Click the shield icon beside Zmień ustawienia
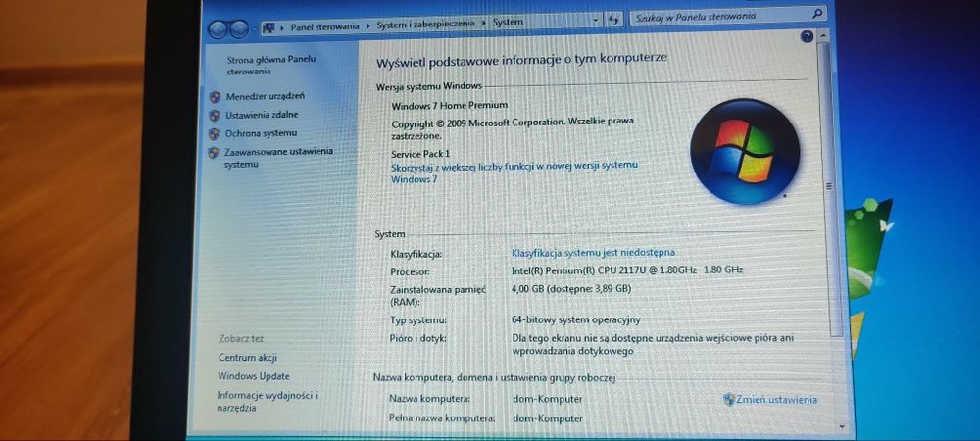Screen dimensions: 980x441 [x=728, y=400]
